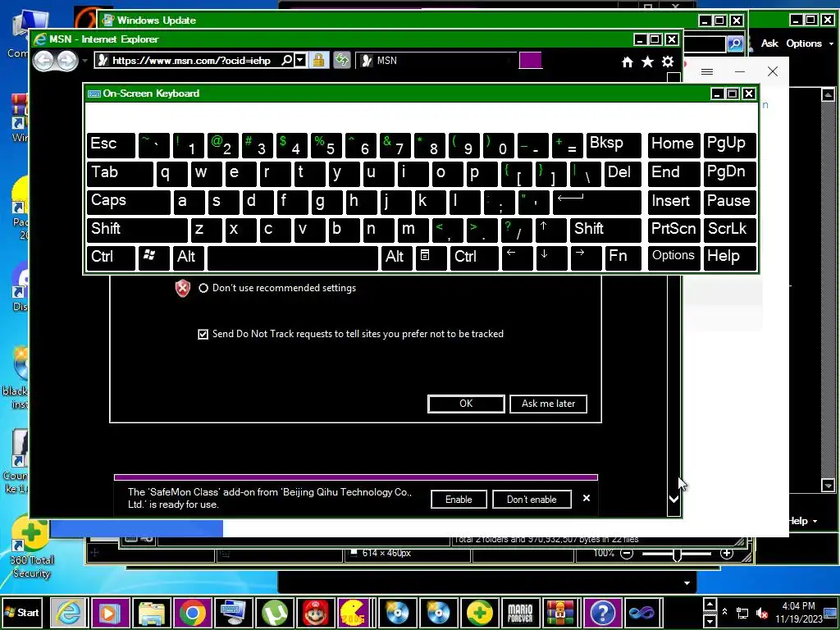Dismiss the add-on notification bar X

tap(586, 498)
